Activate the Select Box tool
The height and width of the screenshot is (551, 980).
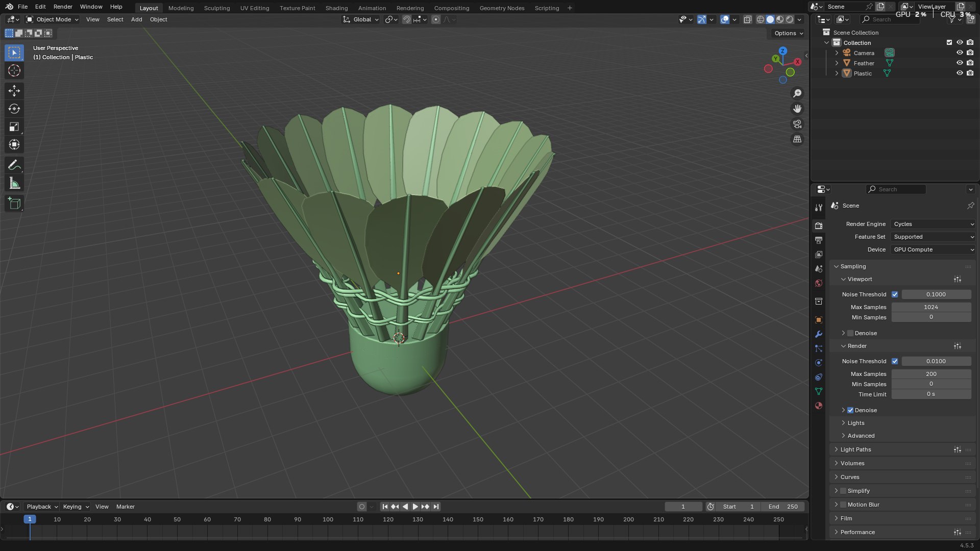pyautogui.click(x=14, y=53)
